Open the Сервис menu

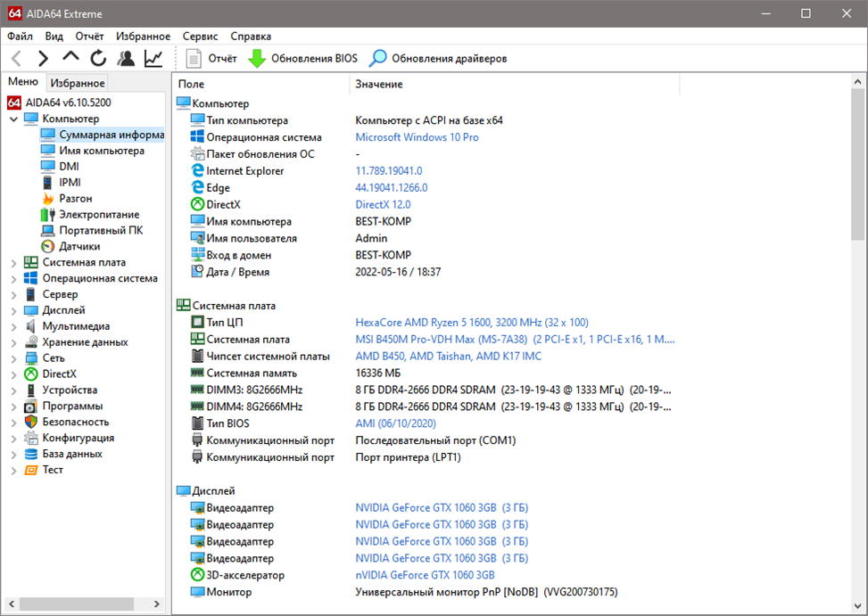point(201,37)
